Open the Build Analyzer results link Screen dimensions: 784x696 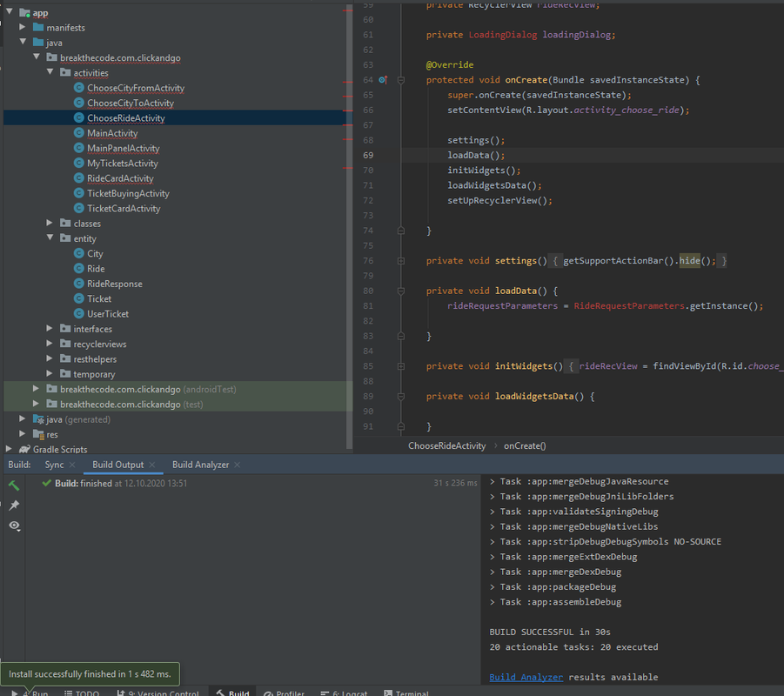click(x=526, y=677)
